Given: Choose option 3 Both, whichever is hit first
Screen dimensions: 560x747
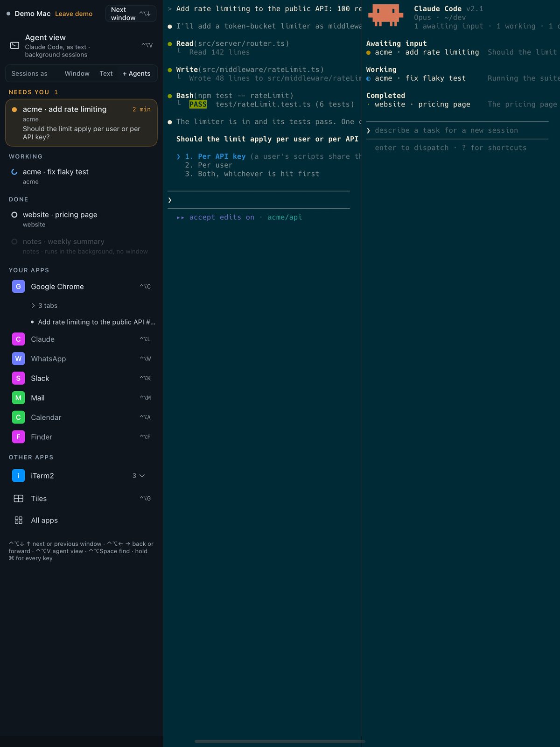Looking at the screenshot, I should click(252, 174).
